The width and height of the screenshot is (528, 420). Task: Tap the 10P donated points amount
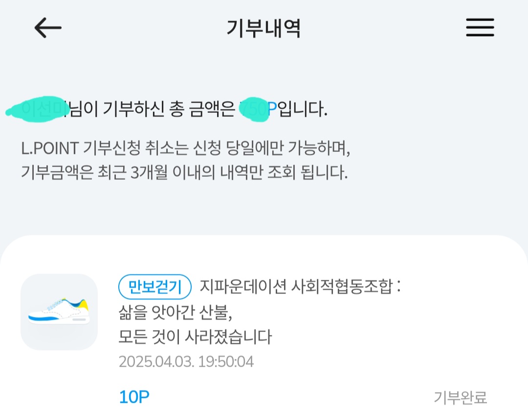pyautogui.click(x=133, y=397)
